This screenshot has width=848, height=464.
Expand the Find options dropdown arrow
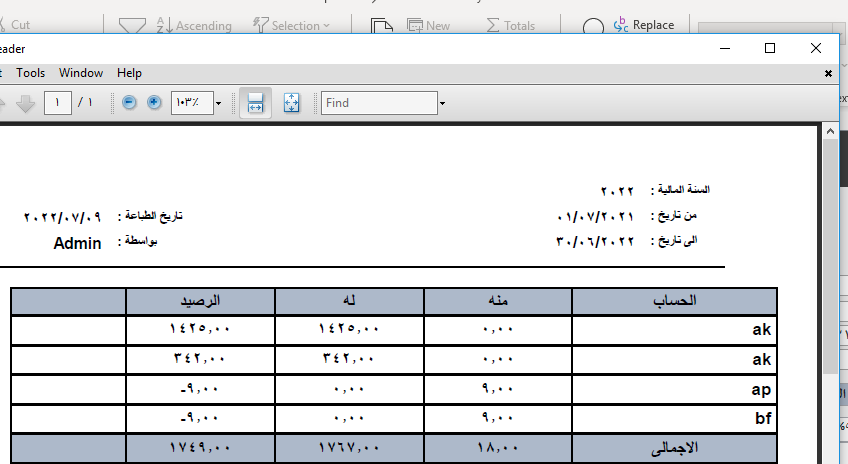coord(442,103)
